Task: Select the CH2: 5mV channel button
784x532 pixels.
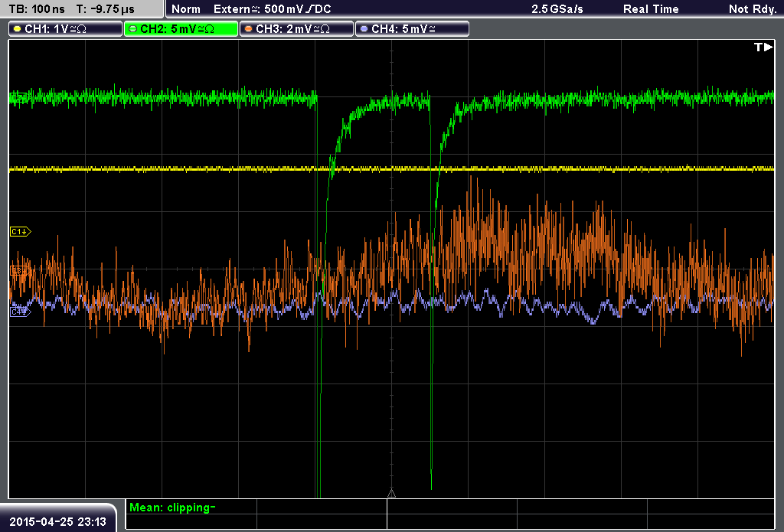Action: tap(181, 29)
